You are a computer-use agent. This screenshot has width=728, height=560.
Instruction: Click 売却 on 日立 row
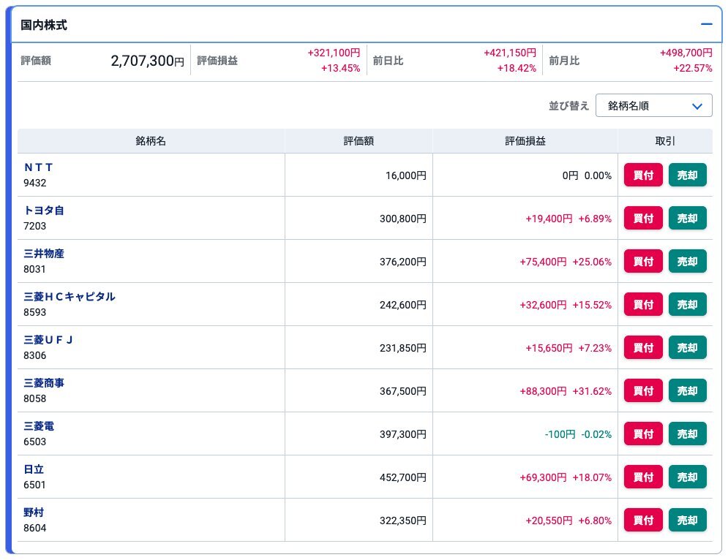(x=687, y=477)
